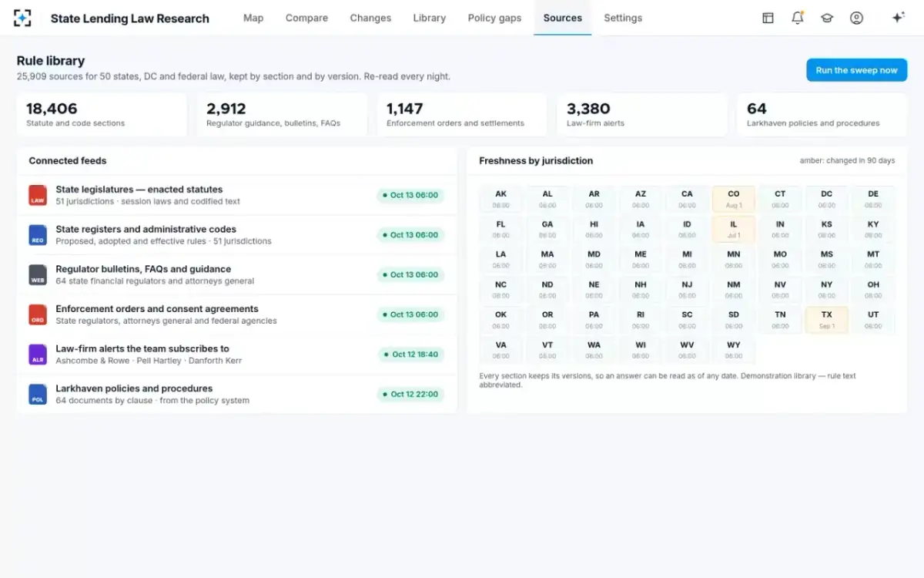Open State legislatures enacted statutes feed
This screenshot has height=578, width=924.
click(237, 195)
